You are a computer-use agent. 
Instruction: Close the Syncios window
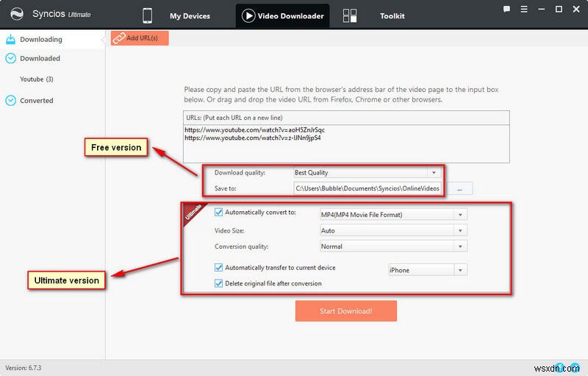click(x=576, y=9)
